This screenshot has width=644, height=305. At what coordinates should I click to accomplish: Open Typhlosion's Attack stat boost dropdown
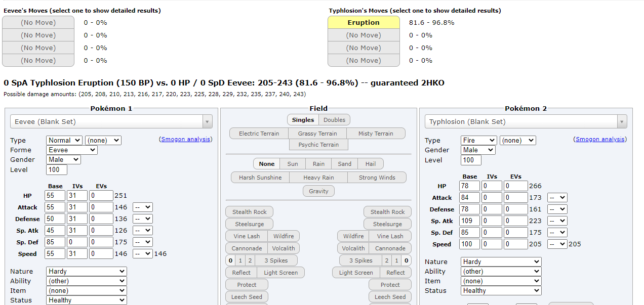[557, 198]
